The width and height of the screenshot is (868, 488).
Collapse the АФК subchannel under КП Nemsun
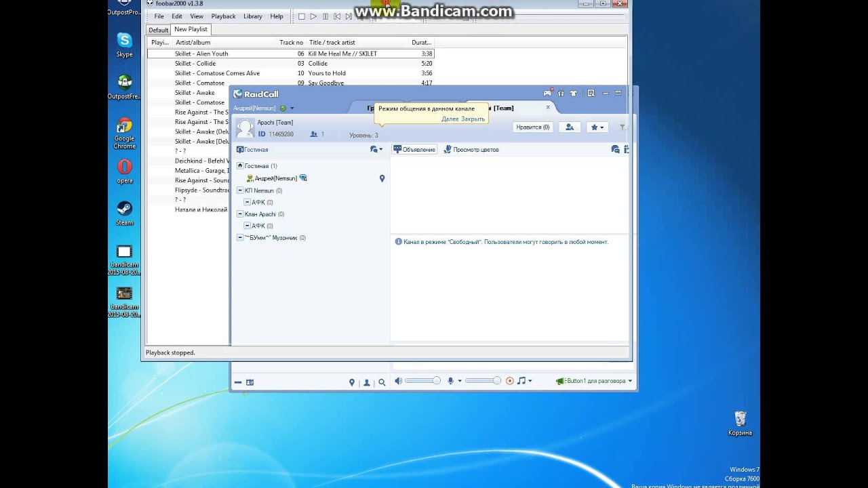tap(248, 202)
